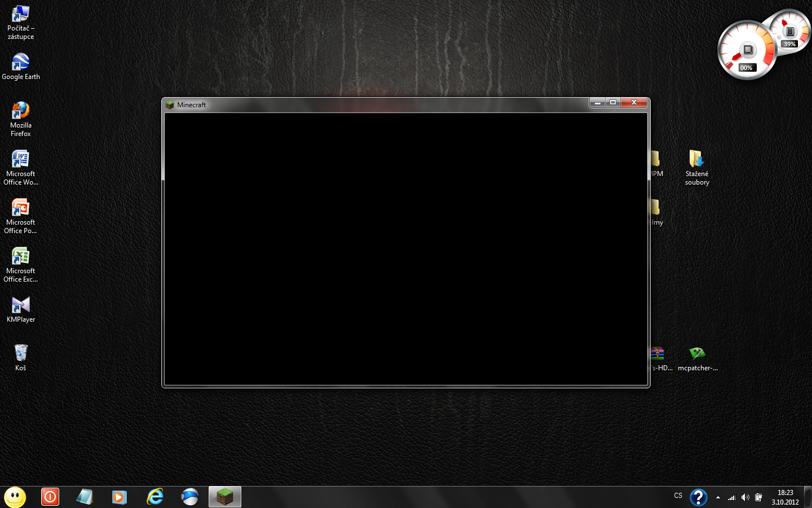Click the red power button in taskbar
Screen dimensions: 812x508
(50, 497)
